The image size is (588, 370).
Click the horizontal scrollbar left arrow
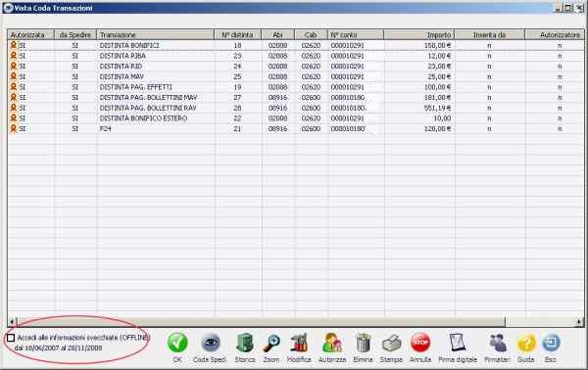coord(12,321)
